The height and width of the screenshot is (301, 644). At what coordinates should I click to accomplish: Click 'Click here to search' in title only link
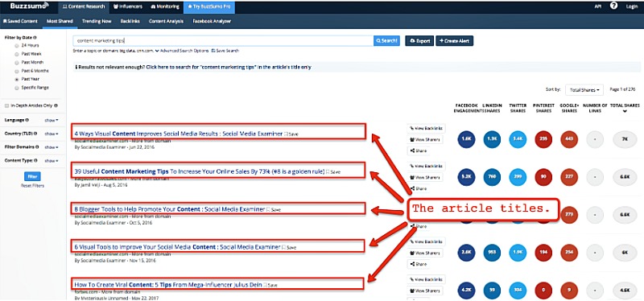[229, 67]
